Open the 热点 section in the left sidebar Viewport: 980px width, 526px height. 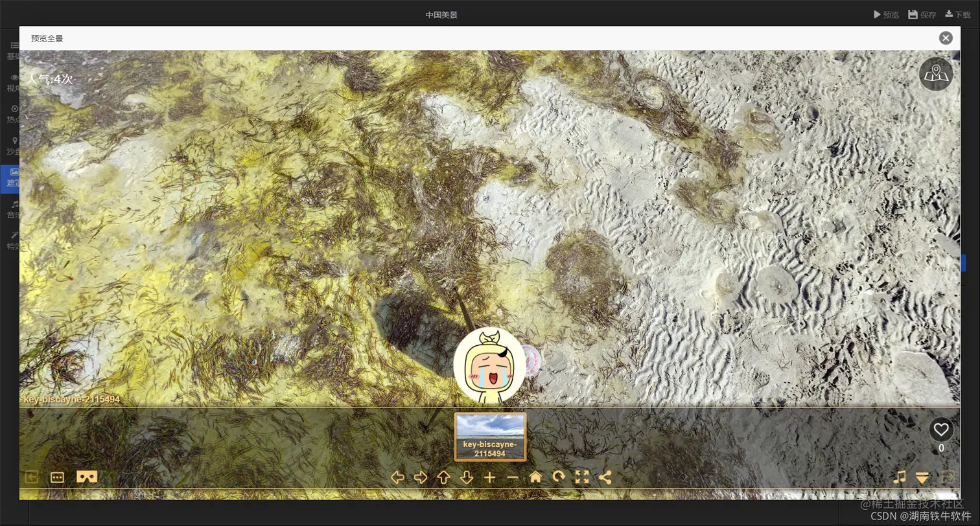pos(13,114)
